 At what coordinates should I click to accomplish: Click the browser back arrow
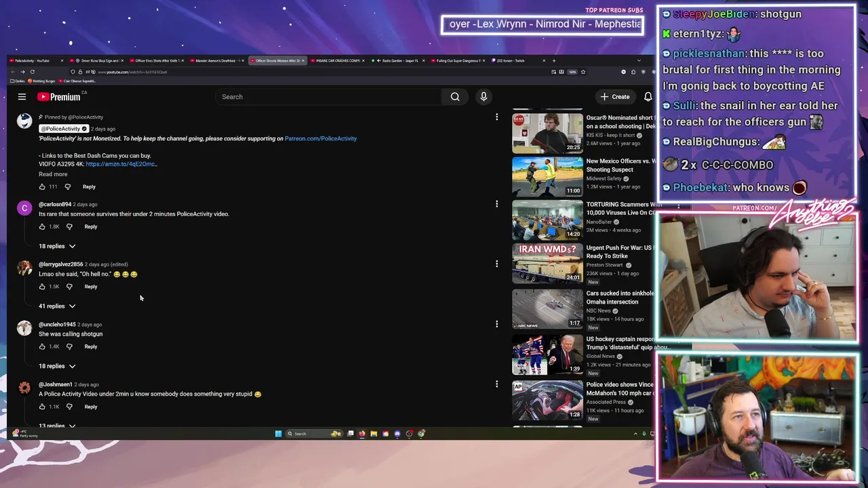(13, 72)
